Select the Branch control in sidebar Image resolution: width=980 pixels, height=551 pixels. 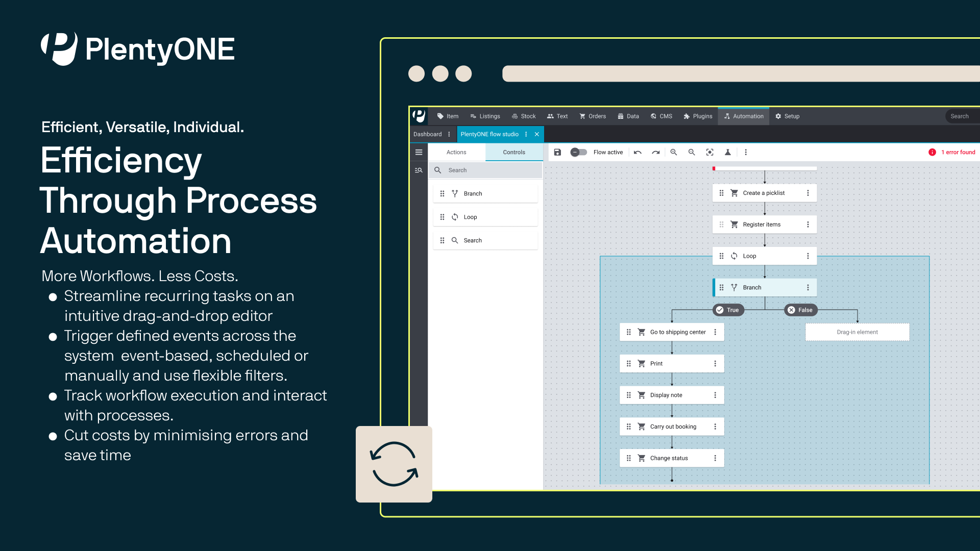click(x=485, y=194)
